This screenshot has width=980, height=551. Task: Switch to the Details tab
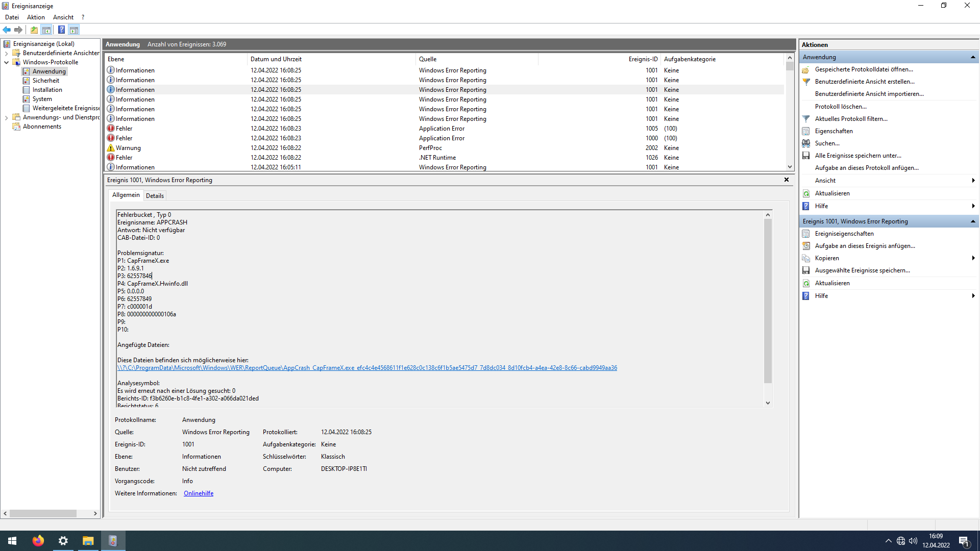[x=155, y=195]
